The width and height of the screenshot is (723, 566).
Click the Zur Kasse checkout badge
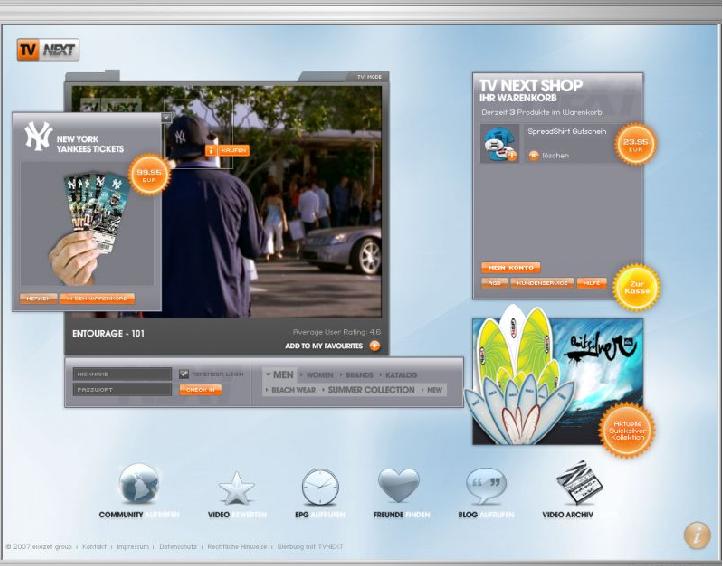[x=637, y=287]
